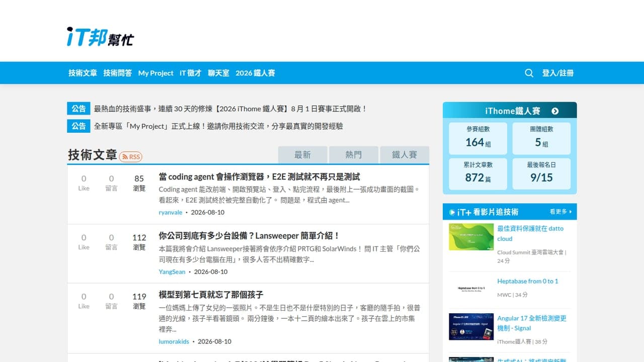Open the coding agent E2E 測試 article
The width and height of the screenshot is (644, 362).
coord(259,177)
